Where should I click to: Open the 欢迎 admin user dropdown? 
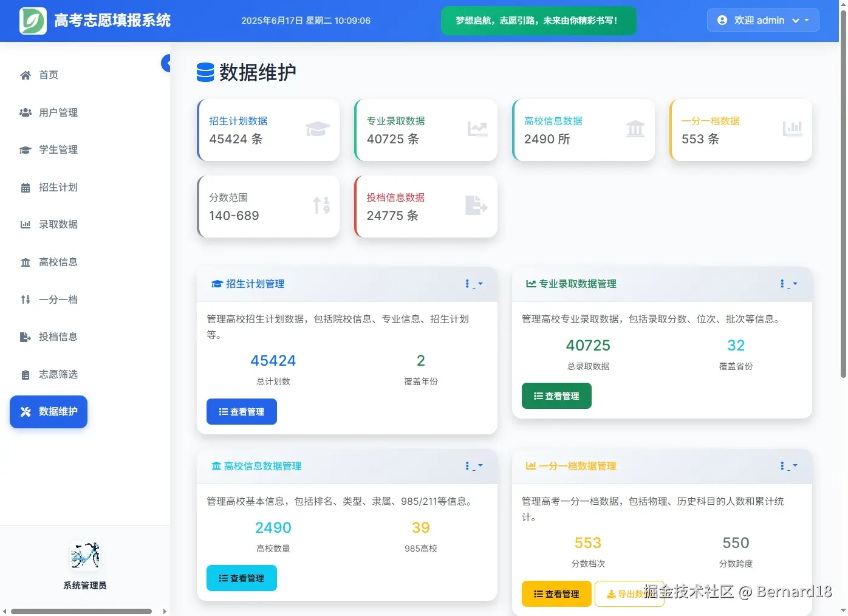(763, 20)
